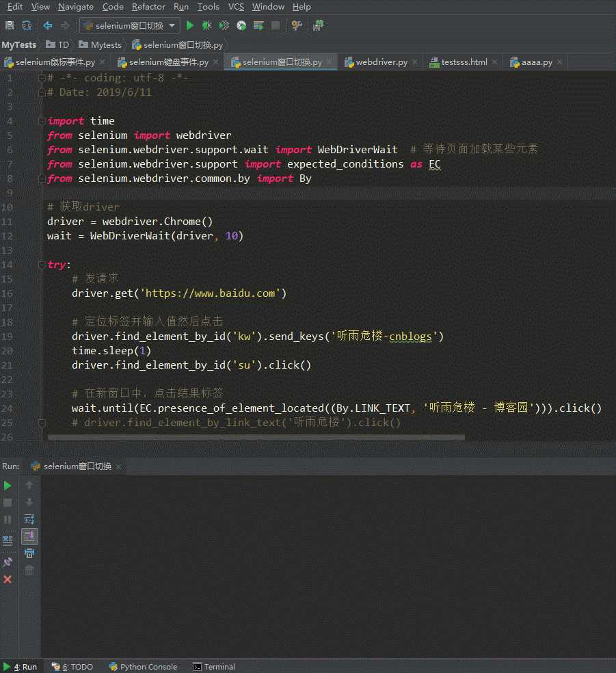Click the Profile run icon
This screenshot has height=673, width=616.
click(x=241, y=25)
